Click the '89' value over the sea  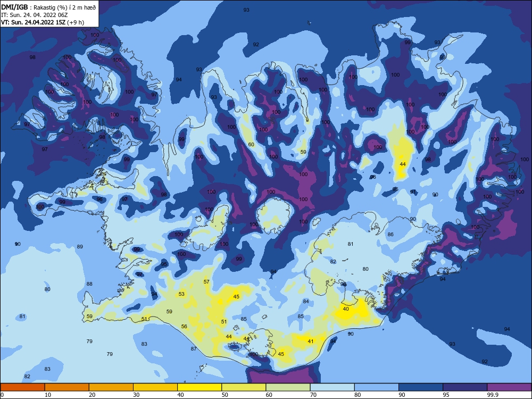coord(80,247)
